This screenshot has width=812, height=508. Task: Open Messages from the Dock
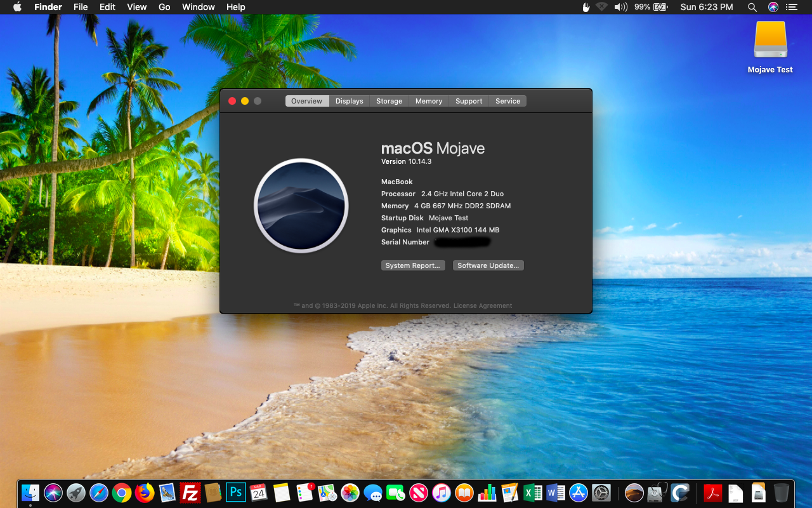(x=373, y=493)
